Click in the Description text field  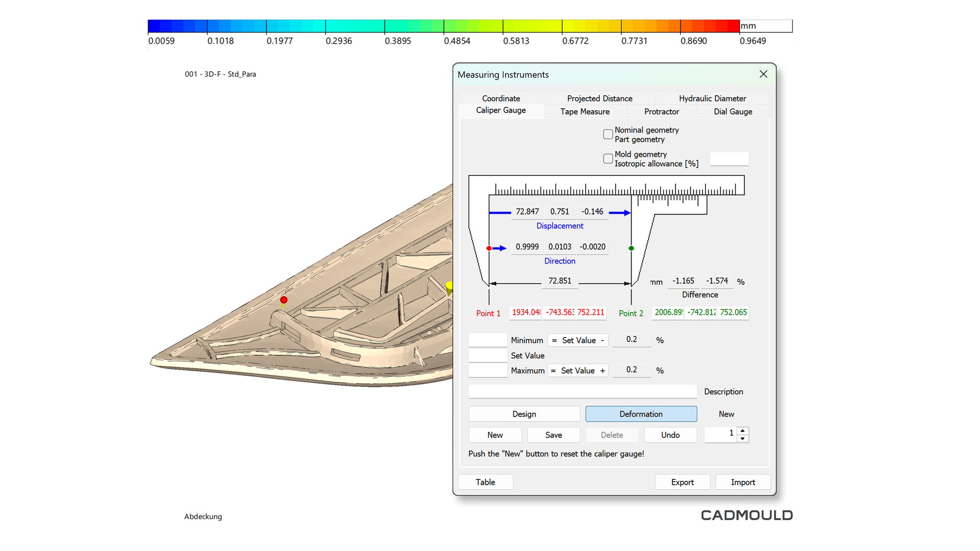(582, 391)
